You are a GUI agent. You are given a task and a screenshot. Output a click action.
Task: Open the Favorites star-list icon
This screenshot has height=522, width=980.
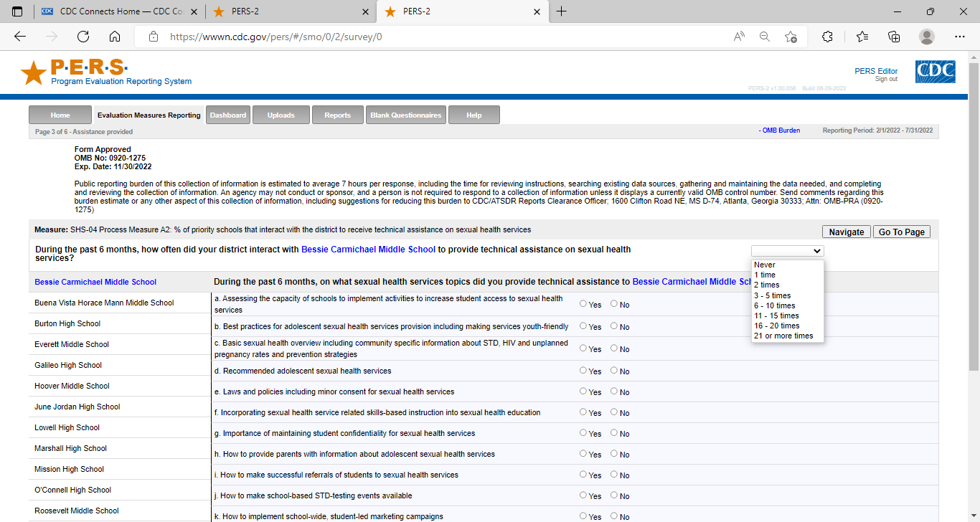[x=862, y=37]
